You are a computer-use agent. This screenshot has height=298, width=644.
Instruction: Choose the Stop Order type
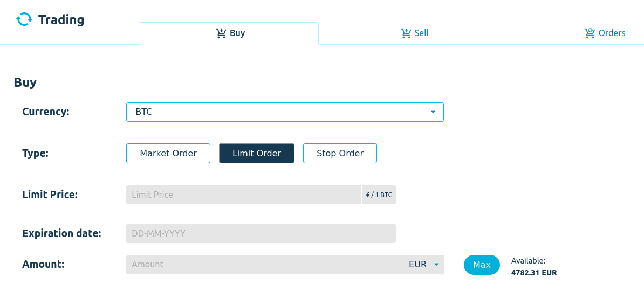click(x=340, y=153)
